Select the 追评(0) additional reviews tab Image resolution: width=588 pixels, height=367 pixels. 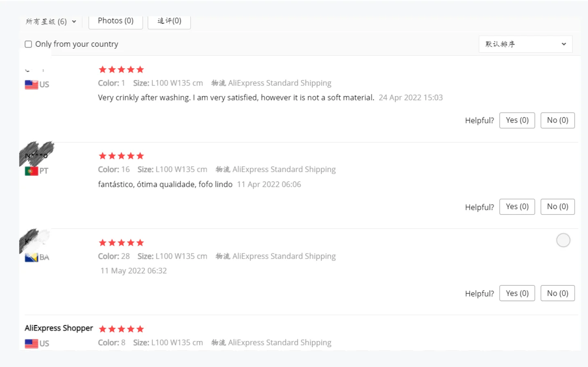[x=169, y=21]
